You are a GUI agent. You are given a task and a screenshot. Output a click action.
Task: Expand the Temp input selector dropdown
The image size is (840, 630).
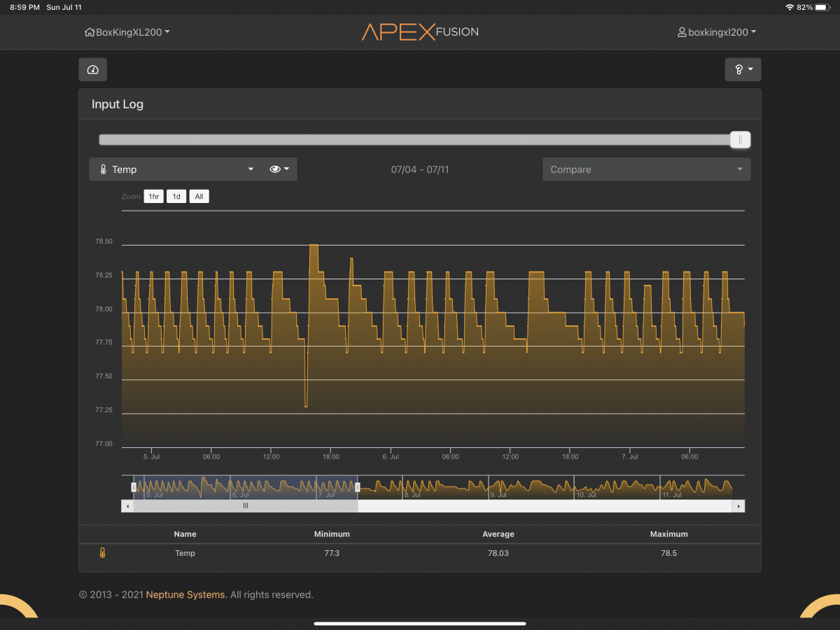click(x=176, y=169)
